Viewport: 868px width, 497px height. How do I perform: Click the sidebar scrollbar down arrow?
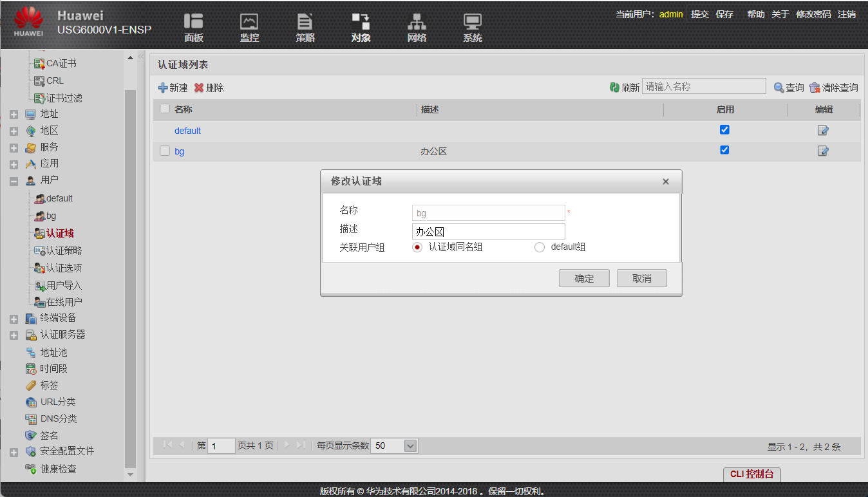click(x=130, y=474)
